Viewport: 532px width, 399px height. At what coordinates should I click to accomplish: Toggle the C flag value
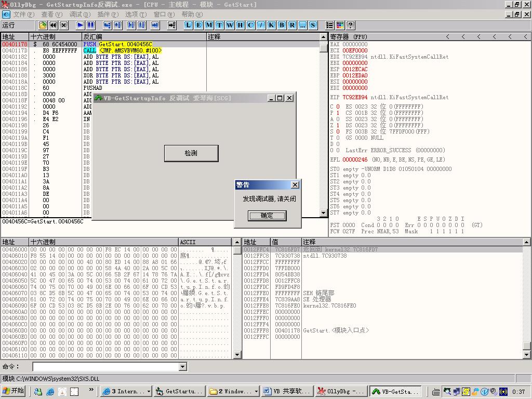click(x=338, y=107)
